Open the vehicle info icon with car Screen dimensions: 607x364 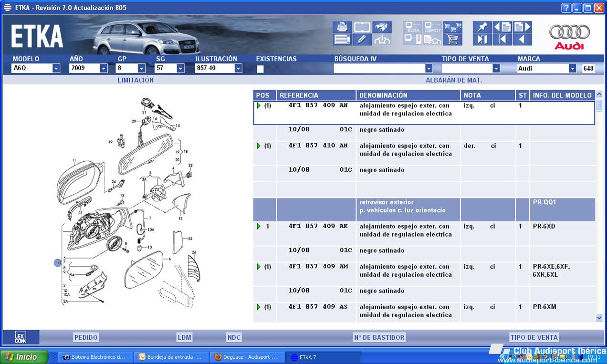pos(382,40)
